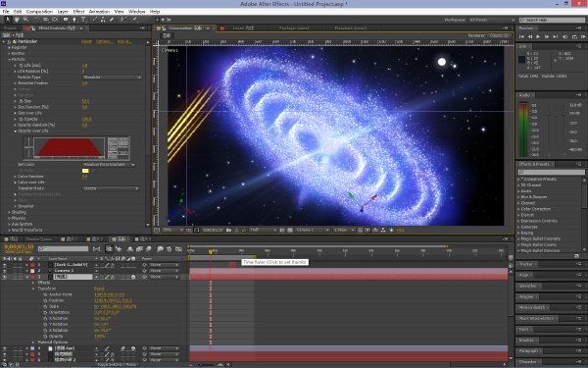
Task: Click Particular Reset link in Effect Controls
Action: 86,41
